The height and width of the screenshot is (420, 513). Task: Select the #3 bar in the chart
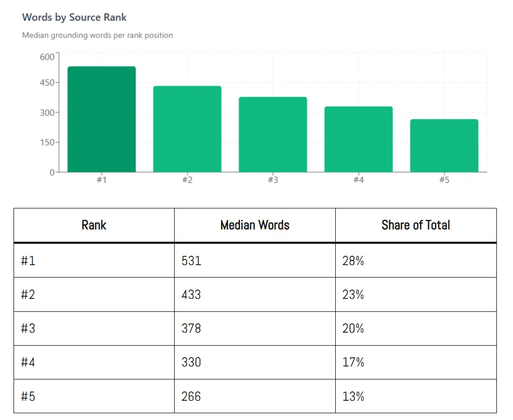click(x=273, y=135)
